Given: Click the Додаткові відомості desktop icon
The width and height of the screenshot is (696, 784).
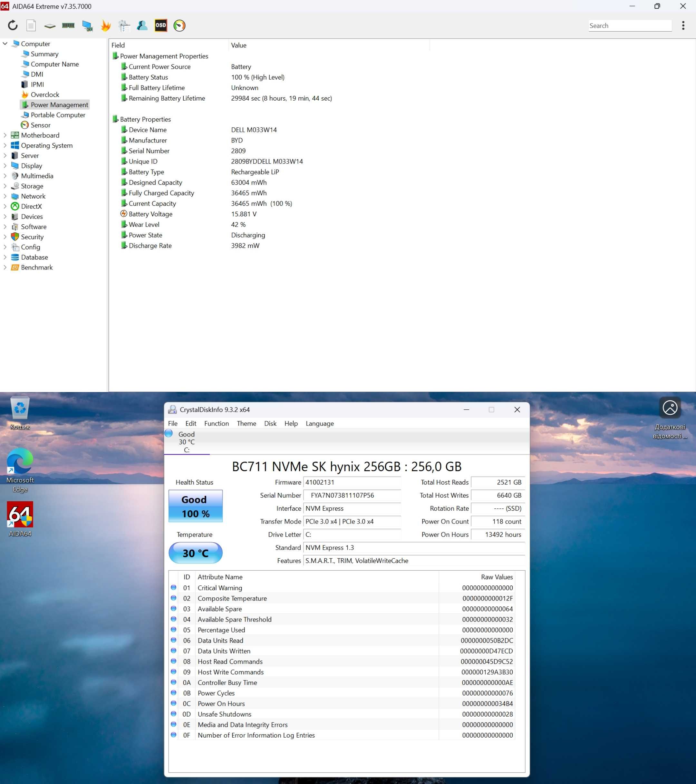Looking at the screenshot, I should (x=670, y=418).
